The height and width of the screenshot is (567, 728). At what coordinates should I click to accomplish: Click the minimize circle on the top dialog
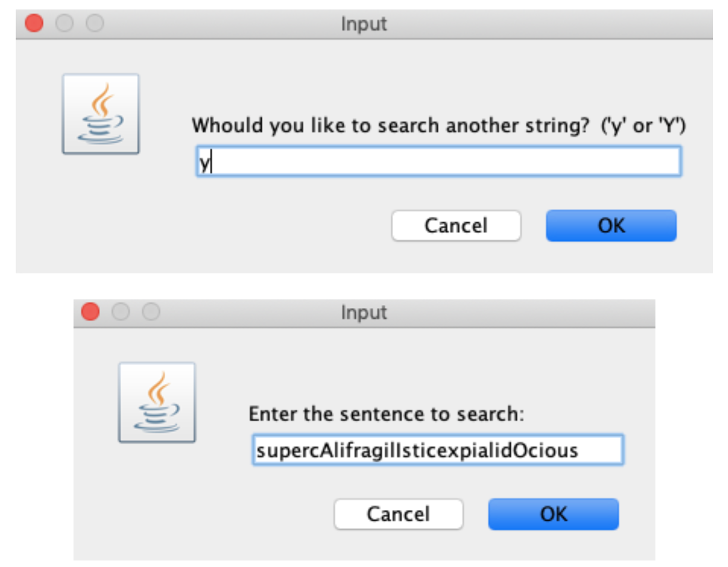[x=63, y=23]
